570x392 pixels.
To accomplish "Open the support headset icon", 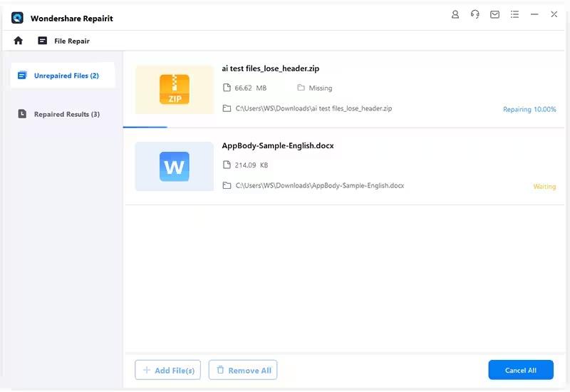I will coord(475,14).
